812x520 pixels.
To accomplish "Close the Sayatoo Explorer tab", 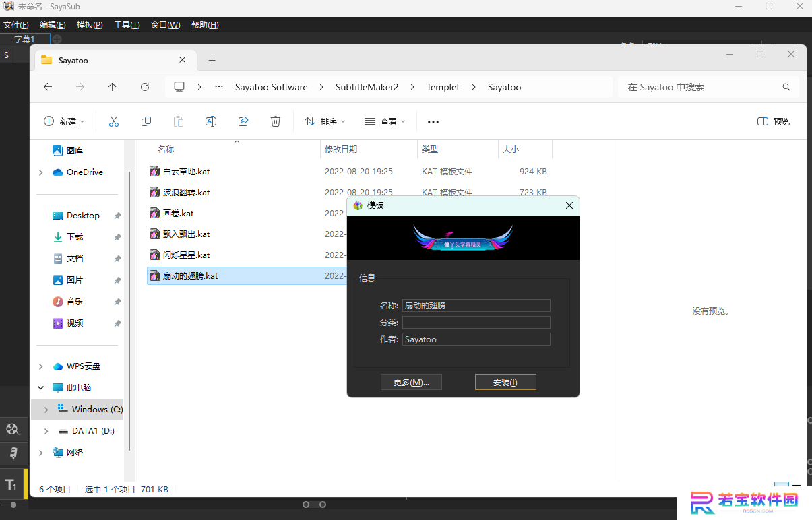I will tap(182, 60).
